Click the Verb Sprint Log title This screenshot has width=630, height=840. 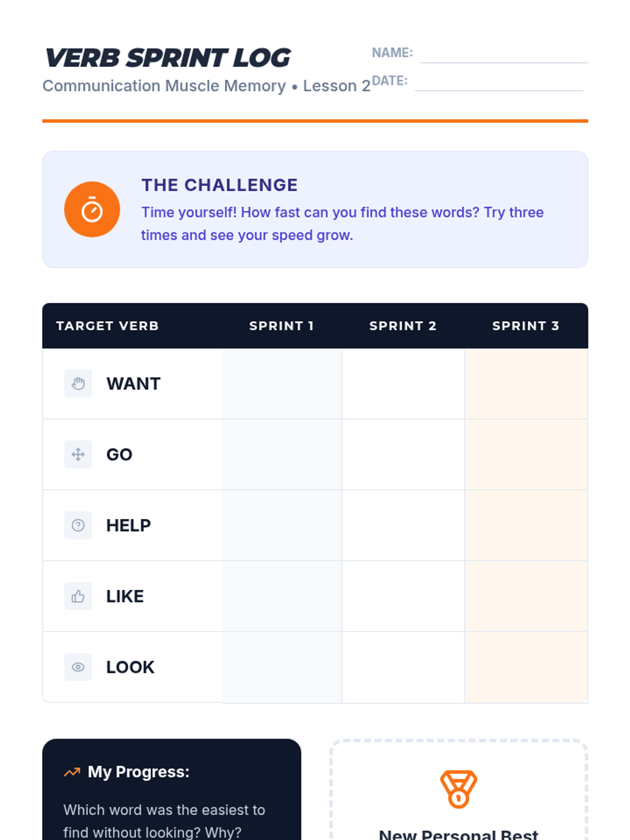(x=167, y=58)
